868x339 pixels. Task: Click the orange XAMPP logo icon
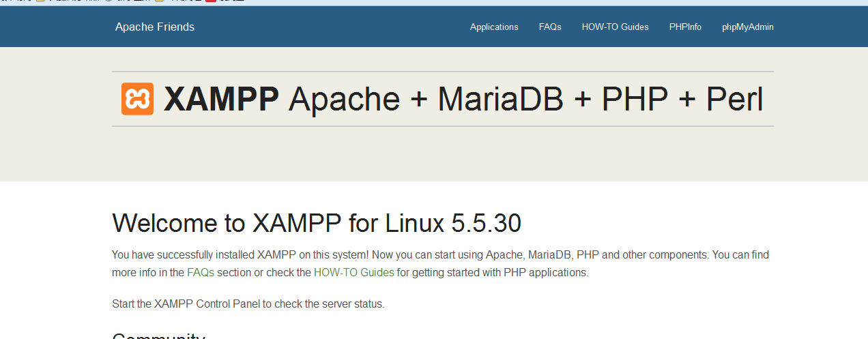(x=137, y=99)
